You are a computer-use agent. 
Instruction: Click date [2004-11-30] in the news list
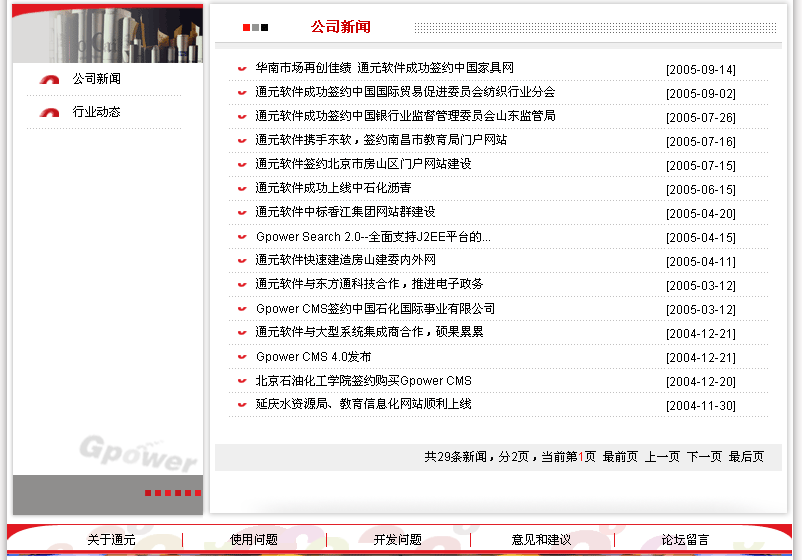point(701,406)
